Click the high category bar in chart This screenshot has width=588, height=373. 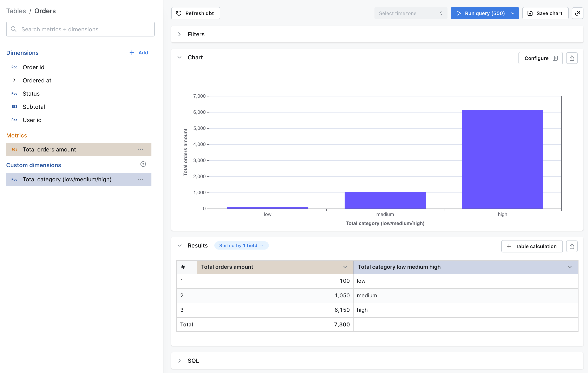click(x=502, y=159)
